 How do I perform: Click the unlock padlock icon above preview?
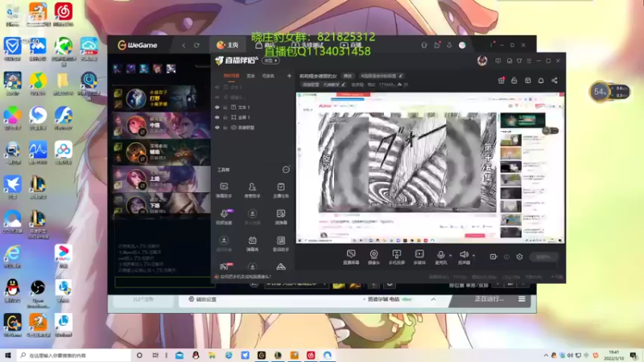point(514,80)
